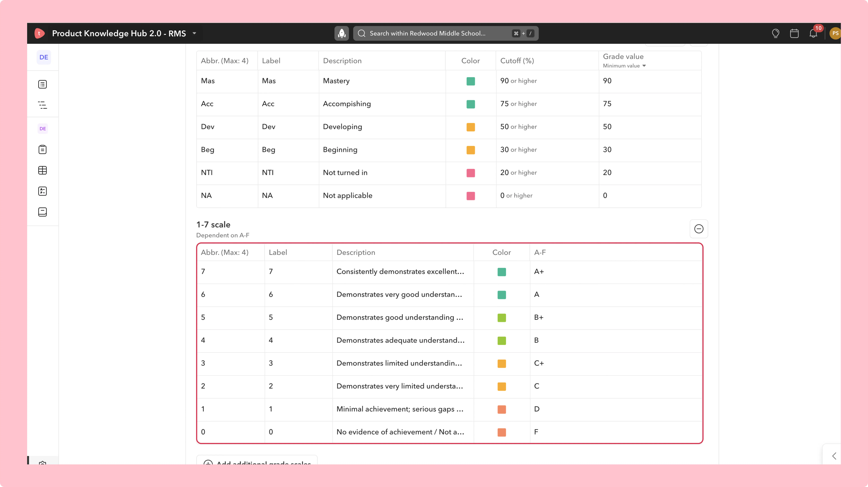Viewport: 868px width, 487px height.
Task: Change color swatch for scale row C+
Action: click(x=502, y=363)
